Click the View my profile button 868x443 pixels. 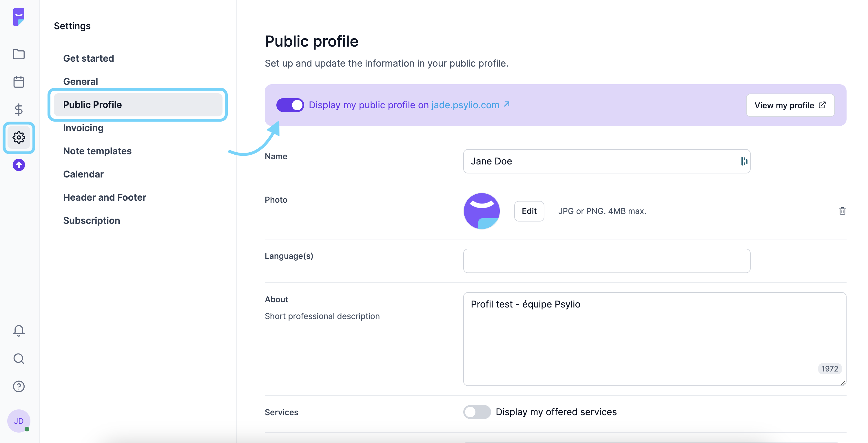(790, 105)
